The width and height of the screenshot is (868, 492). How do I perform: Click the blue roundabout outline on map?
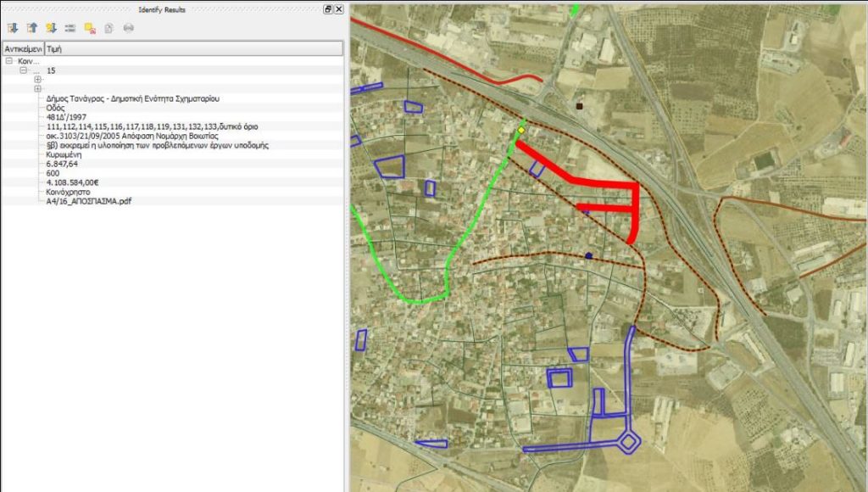(628, 442)
